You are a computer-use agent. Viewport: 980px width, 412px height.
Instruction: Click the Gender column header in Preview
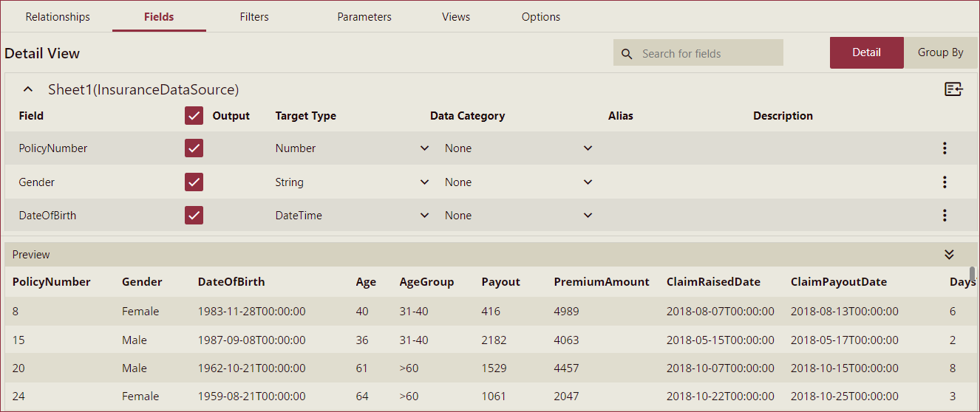142,282
